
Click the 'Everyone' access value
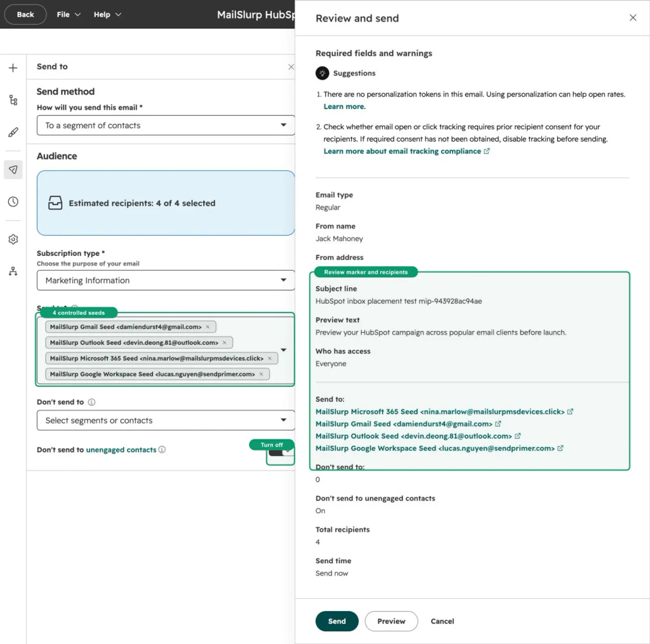coord(331,364)
